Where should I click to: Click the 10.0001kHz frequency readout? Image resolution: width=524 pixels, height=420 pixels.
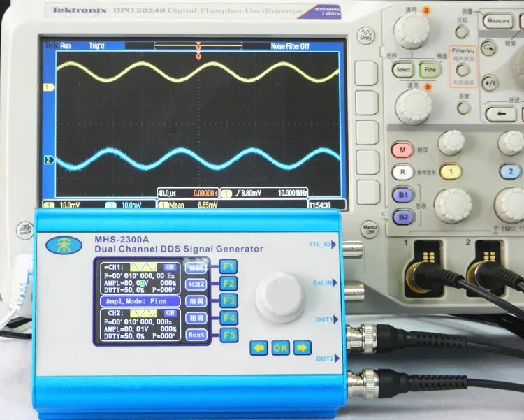293,193
